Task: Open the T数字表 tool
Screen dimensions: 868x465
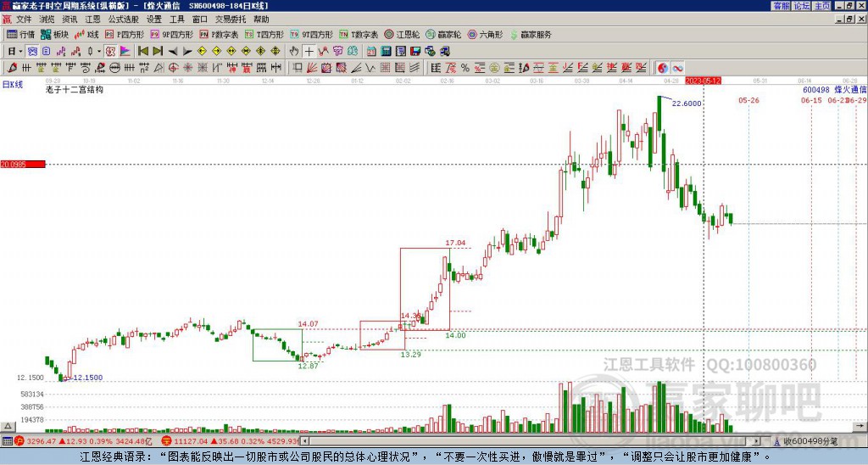Action: (359, 34)
